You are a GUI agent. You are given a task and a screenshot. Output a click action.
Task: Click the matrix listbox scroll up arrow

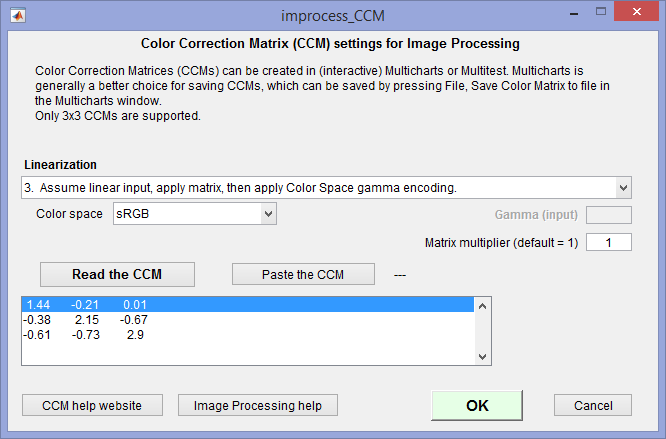(x=483, y=306)
